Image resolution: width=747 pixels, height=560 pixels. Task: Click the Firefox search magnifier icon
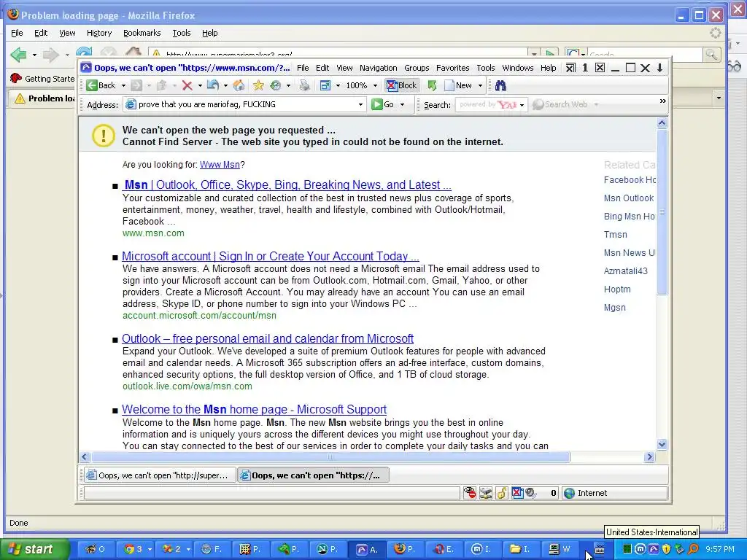point(711,54)
